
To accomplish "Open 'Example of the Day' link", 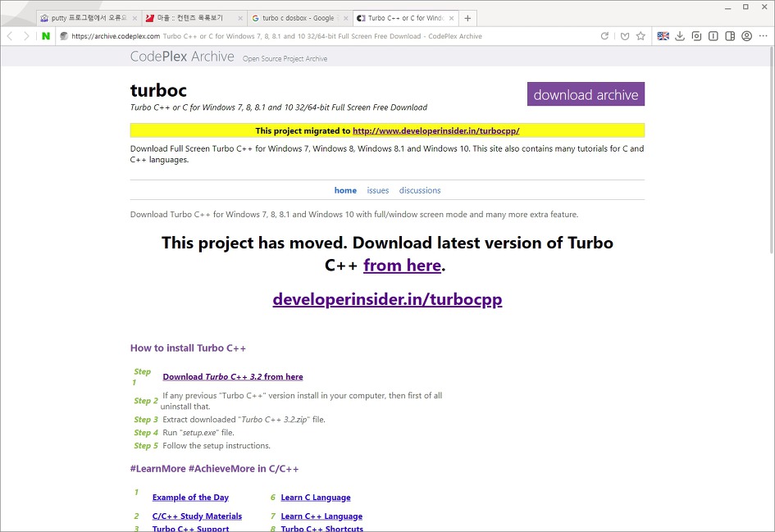I will point(190,498).
